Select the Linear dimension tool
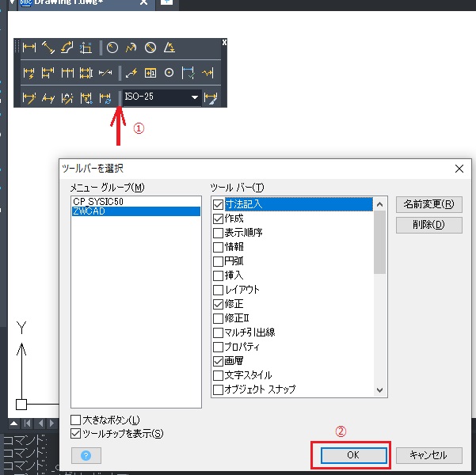476x475 pixels. click(29, 47)
